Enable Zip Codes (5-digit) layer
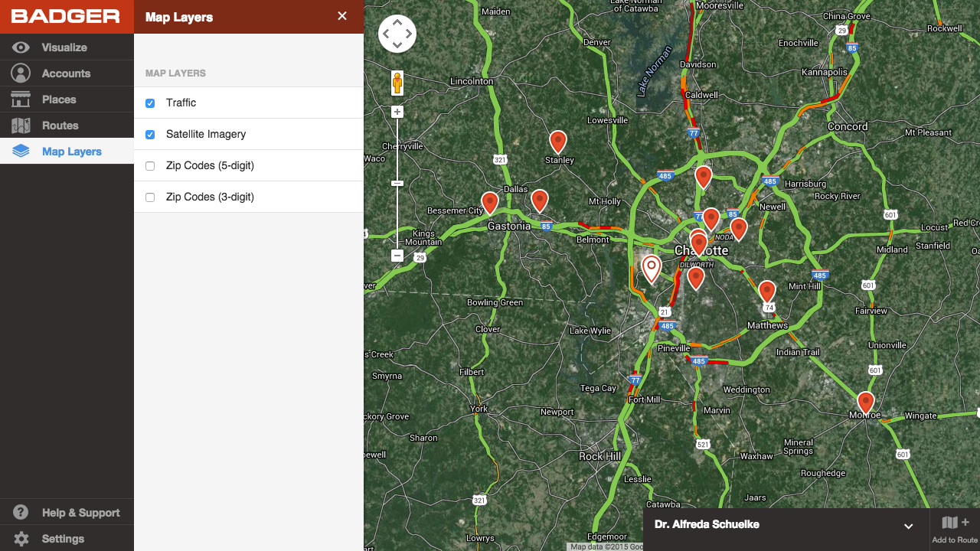 tap(149, 165)
